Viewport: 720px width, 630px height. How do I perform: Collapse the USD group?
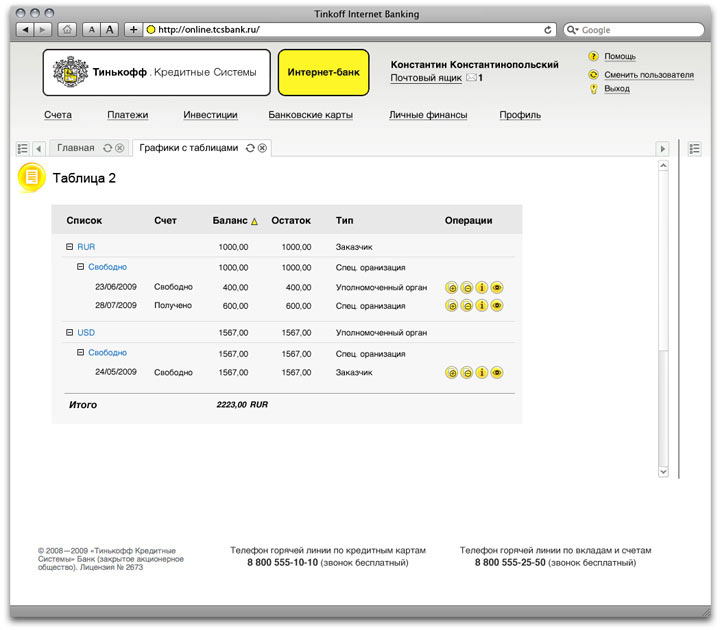point(69,332)
